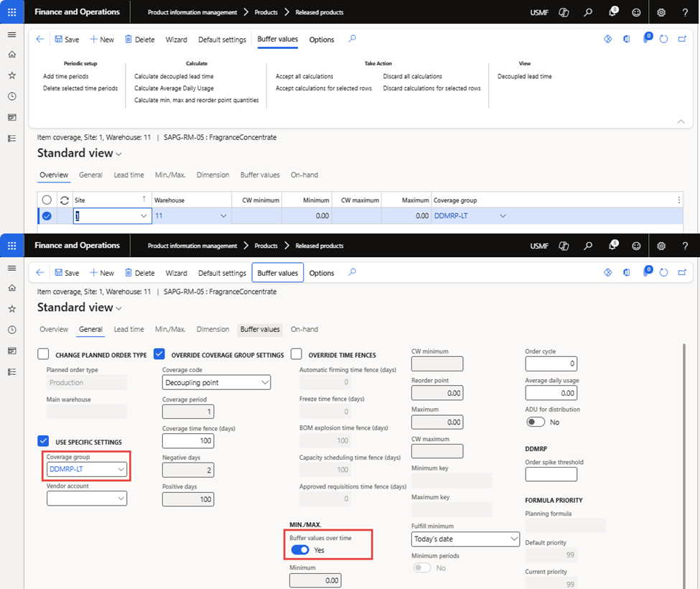The image size is (700, 589).
Task: Go to Home in upper window sidebar
Action: 12,55
